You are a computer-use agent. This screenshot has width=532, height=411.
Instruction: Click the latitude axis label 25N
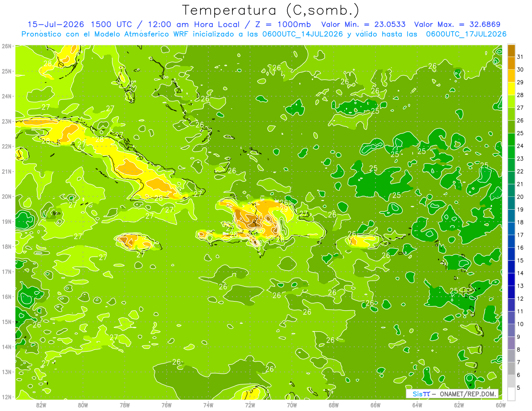(7, 71)
